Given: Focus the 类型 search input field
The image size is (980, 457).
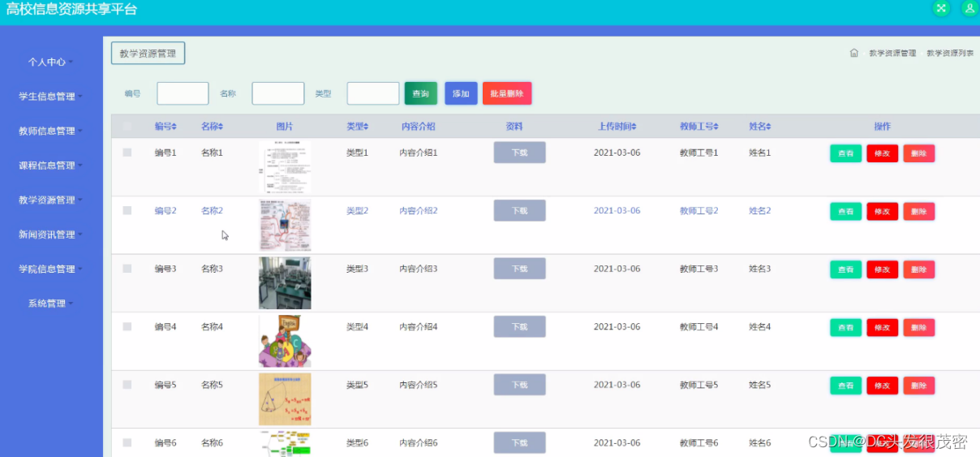Looking at the screenshot, I should 373,93.
